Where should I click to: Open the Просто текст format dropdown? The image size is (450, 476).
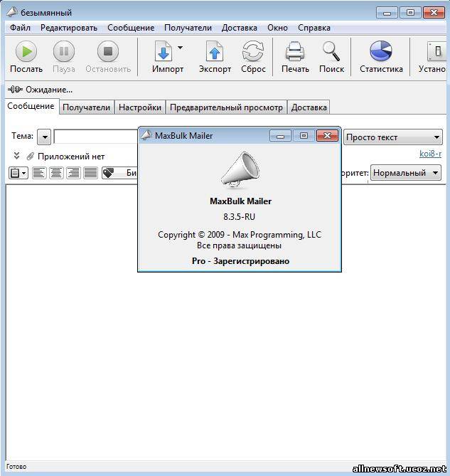coord(393,137)
